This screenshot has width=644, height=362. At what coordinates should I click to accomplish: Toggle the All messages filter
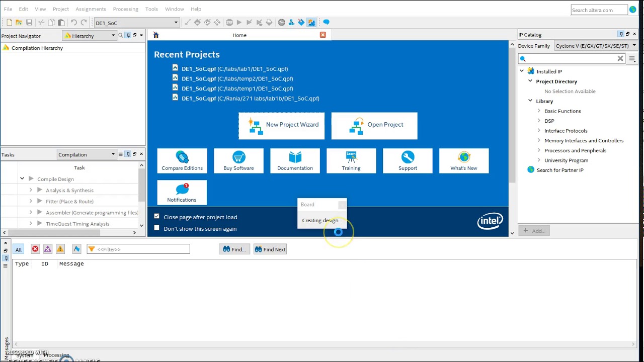click(19, 249)
